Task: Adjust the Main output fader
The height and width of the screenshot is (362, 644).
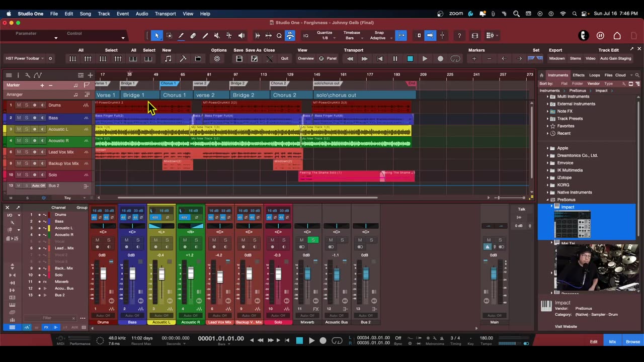Action: pyautogui.click(x=494, y=274)
